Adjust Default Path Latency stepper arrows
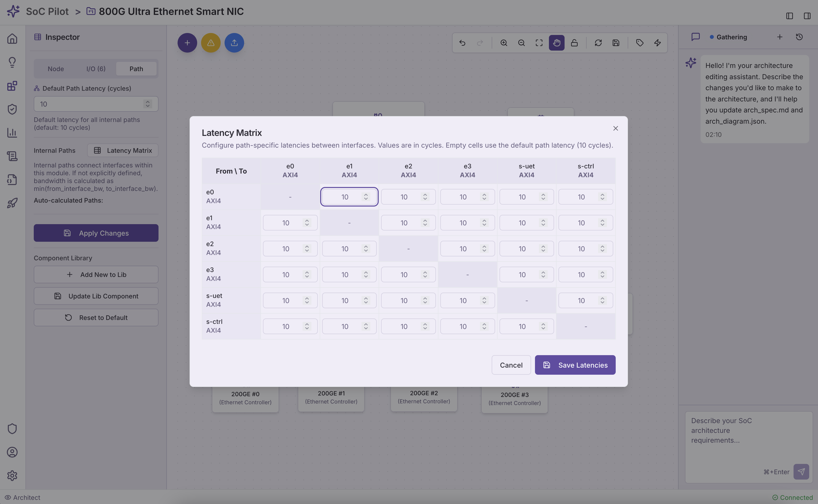Viewport: 818px width, 504px height. click(148, 104)
